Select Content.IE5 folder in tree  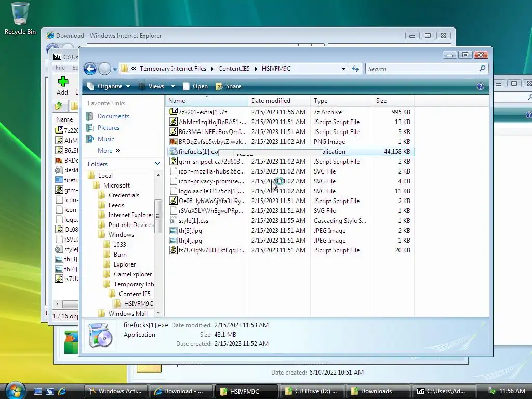coord(135,294)
